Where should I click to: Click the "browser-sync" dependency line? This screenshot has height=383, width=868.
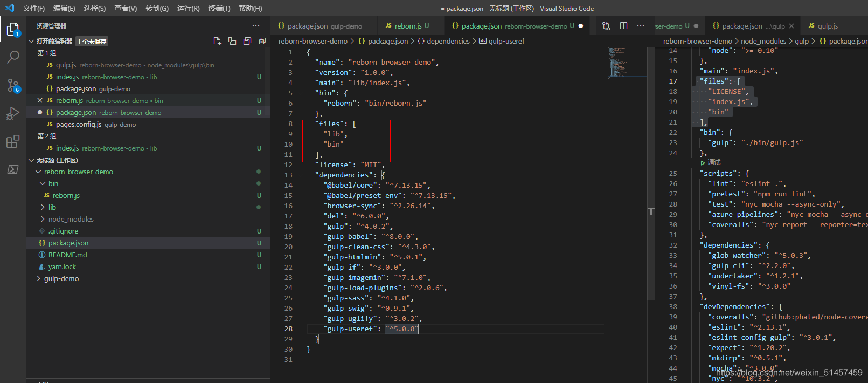(378, 206)
